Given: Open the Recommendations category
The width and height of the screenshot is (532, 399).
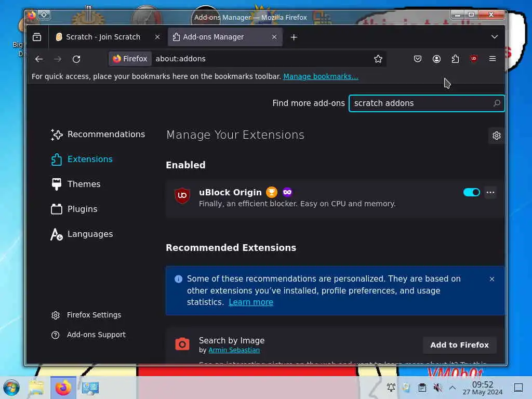Looking at the screenshot, I should (98, 135).
